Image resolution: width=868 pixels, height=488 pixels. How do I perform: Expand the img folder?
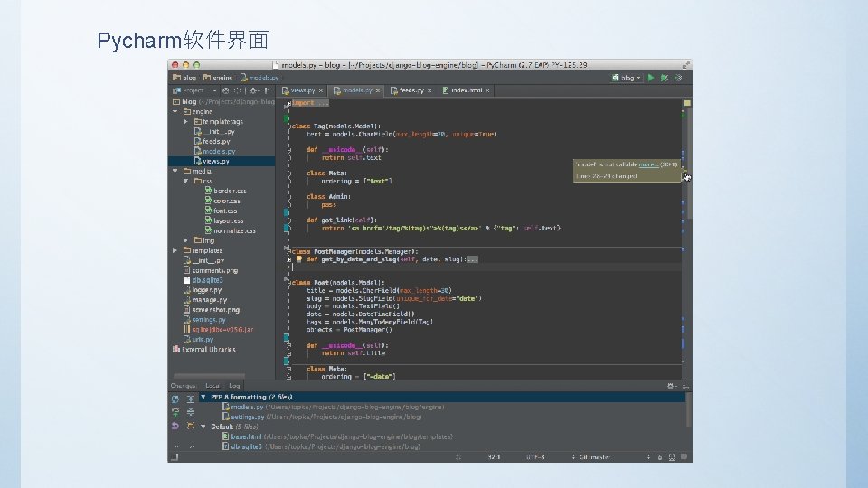coord(186,240)
